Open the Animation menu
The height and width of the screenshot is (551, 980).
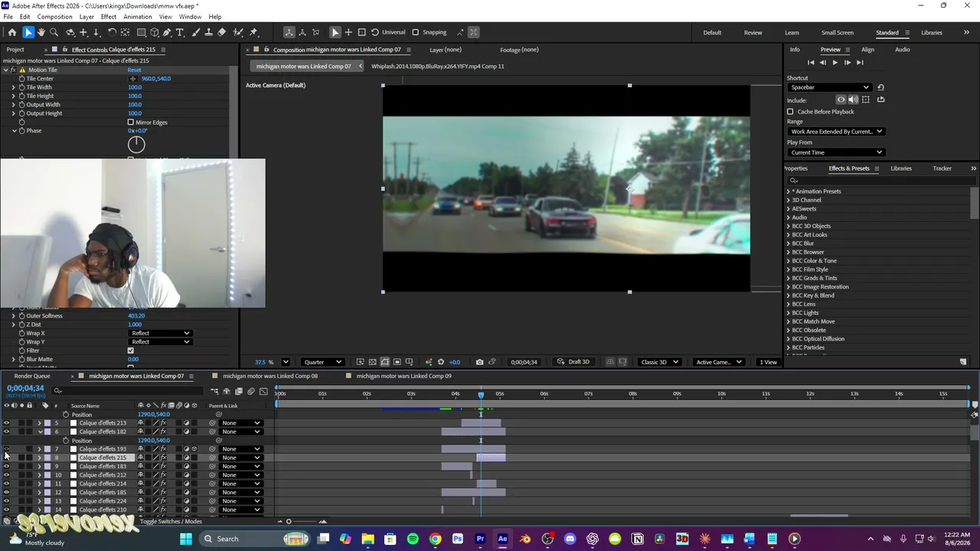137,17
